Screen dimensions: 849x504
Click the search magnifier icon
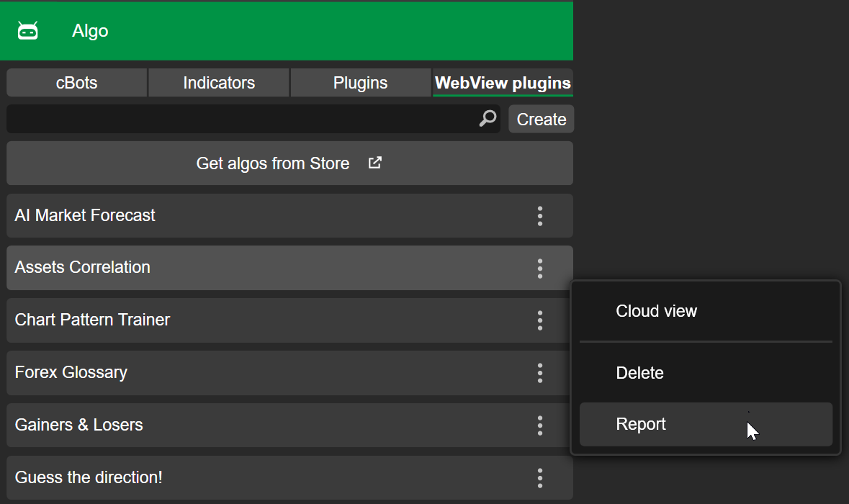pyautogui.click(x=488, y=119)
